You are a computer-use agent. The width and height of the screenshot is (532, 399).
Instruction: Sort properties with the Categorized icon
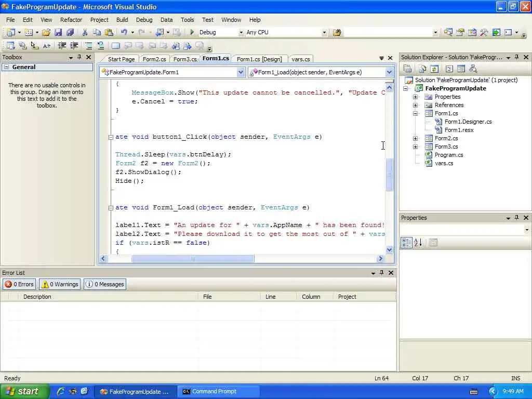406,243
